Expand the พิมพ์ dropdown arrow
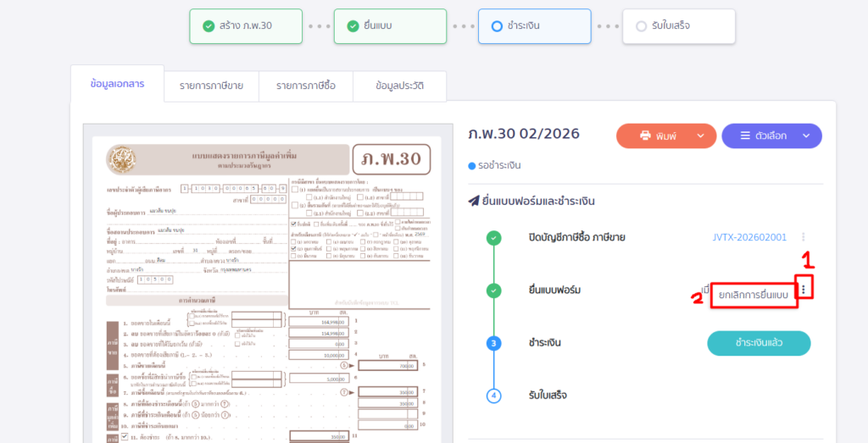The image size is (868, 443). coord(700,136)
